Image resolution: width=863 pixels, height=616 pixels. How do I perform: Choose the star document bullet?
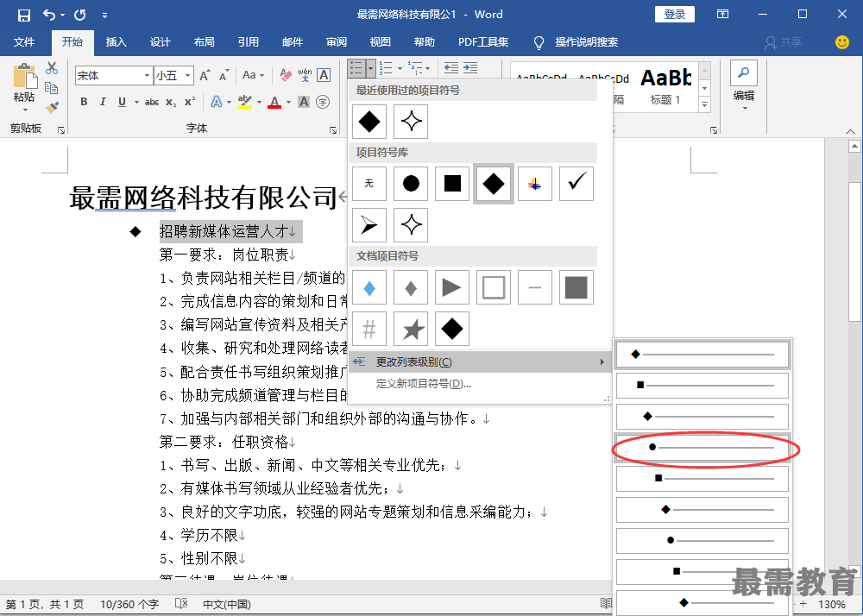pos(411,329)
